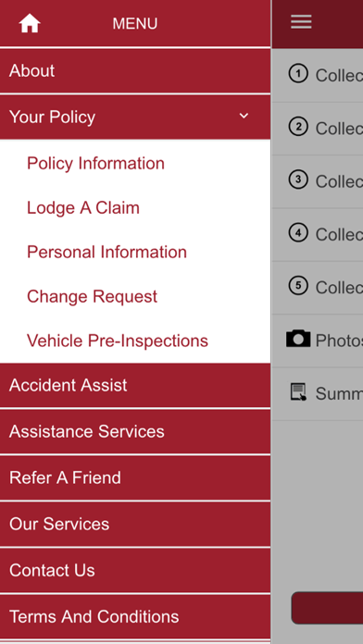Select the circled number 2 step icon
This screenshot has width=363, height=644.
[298, 127]
